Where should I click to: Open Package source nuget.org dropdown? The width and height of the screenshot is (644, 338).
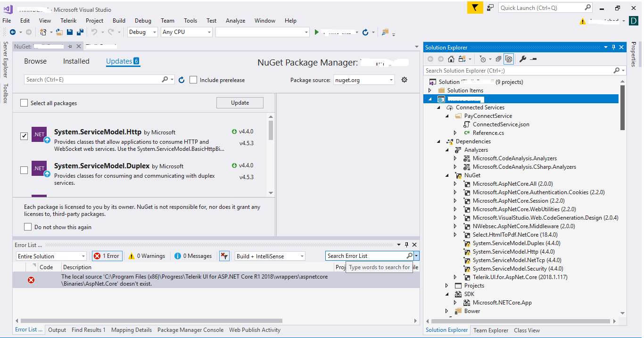pyautogui.click(x=364, y=80)
